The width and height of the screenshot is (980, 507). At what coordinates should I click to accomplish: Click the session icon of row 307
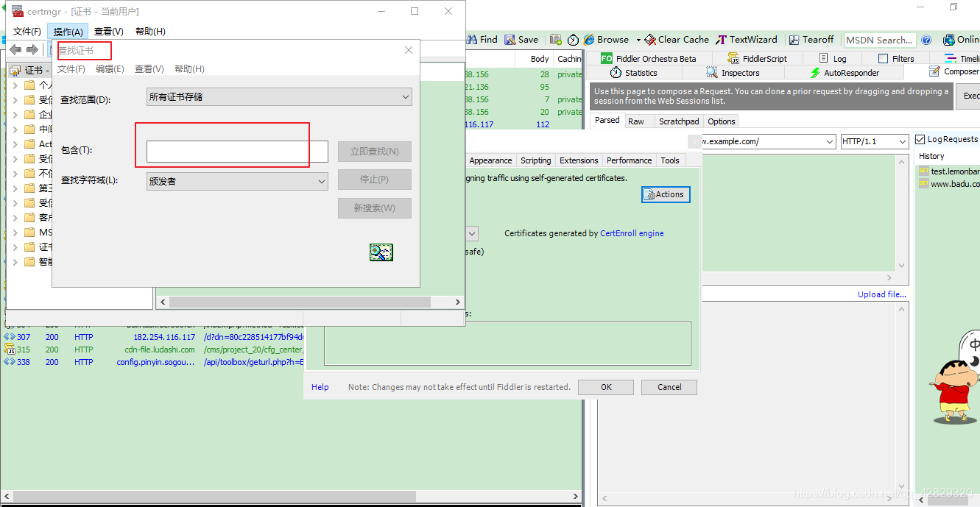[x=10, y=337]
